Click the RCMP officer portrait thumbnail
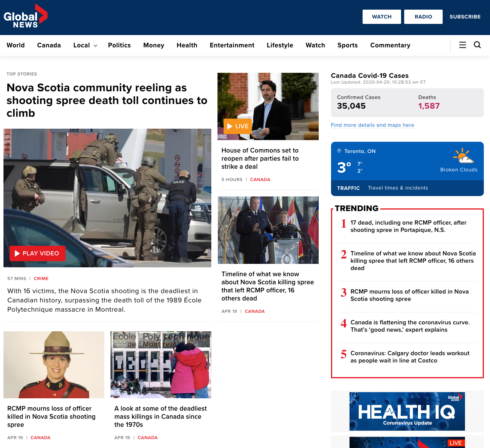Image resolution: width=490 pixels, height=448 pixels. click(54, 364)
